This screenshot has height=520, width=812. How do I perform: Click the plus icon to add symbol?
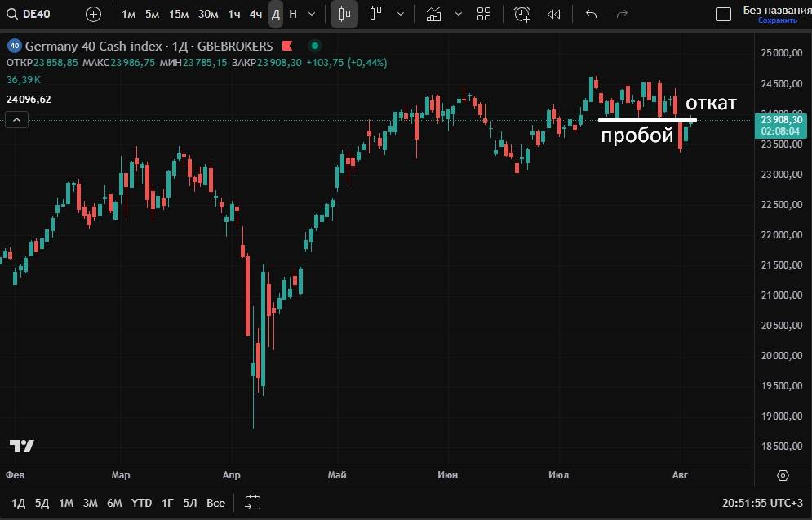click(94, 14)
